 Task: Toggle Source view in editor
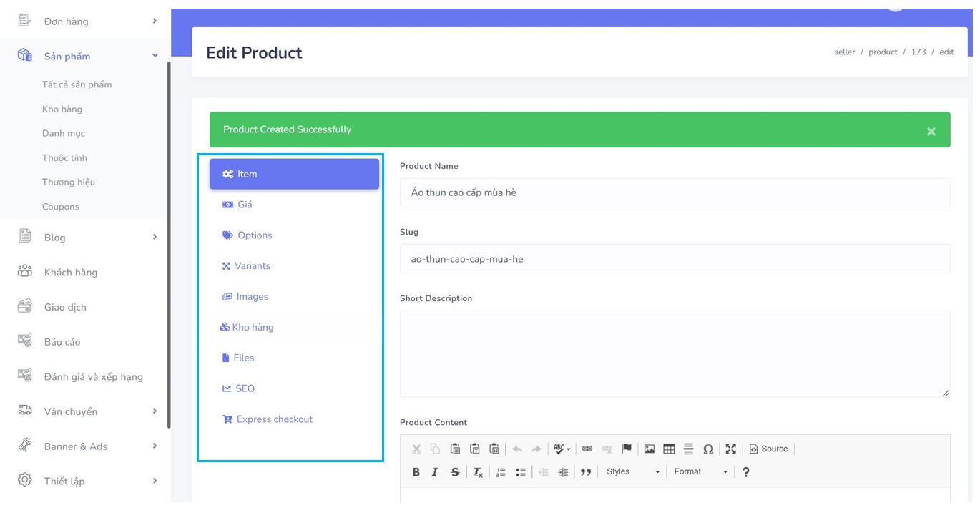(x=769, y=449)
